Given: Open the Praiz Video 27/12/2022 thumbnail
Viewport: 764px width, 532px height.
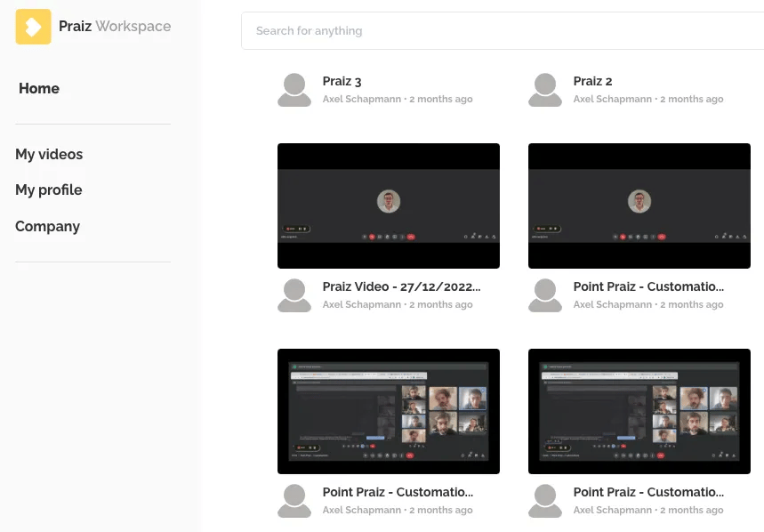Looking at the screenshot, I should pyautogui.click(x=389, y=206).
